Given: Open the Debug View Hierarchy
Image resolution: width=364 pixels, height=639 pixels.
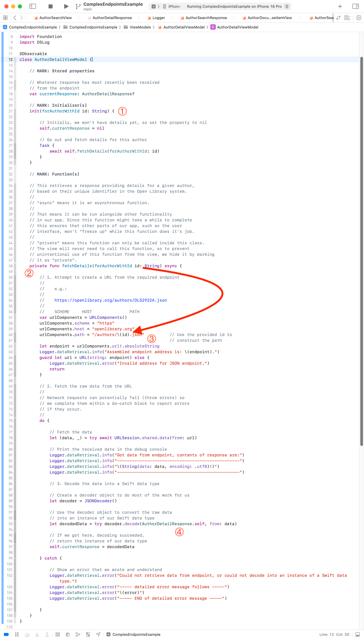Looking at the screenshot, I should 68,634.
